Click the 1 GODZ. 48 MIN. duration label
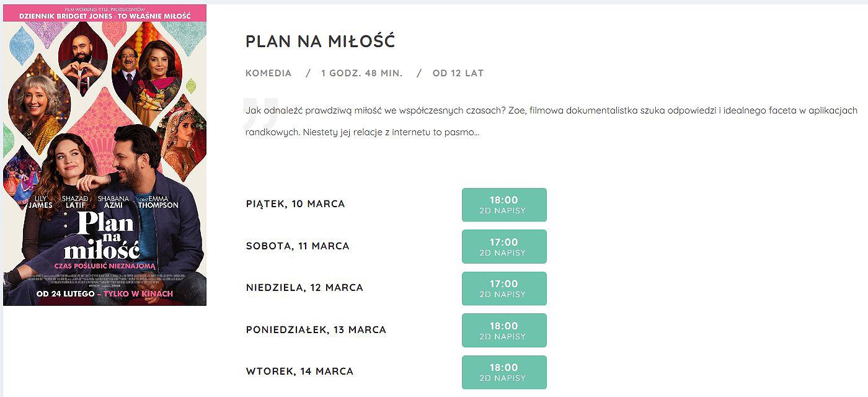Viewport: 868px width, 397px height. (x=361, y=73)
